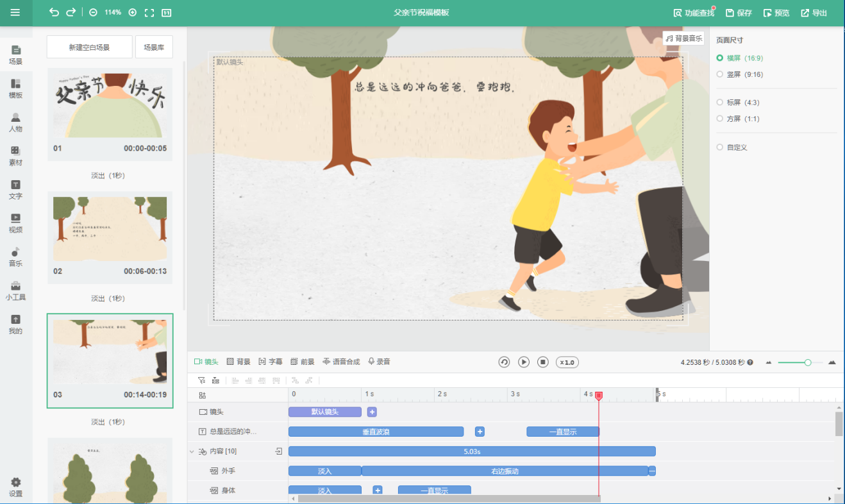Undo the last action
845x504 pixels.
[x=54, y=12]
